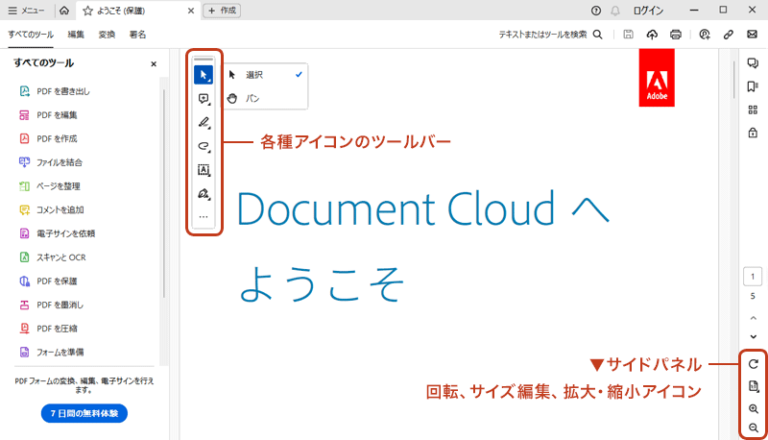This screenshot has width=768, height=440.
Task: Open the page display size icon
Action: tap(753, 387)
